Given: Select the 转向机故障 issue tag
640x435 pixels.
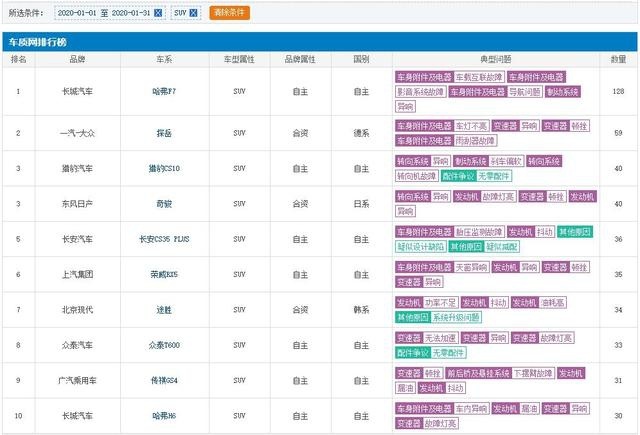Looking at the screenshot, I should 417,176.
